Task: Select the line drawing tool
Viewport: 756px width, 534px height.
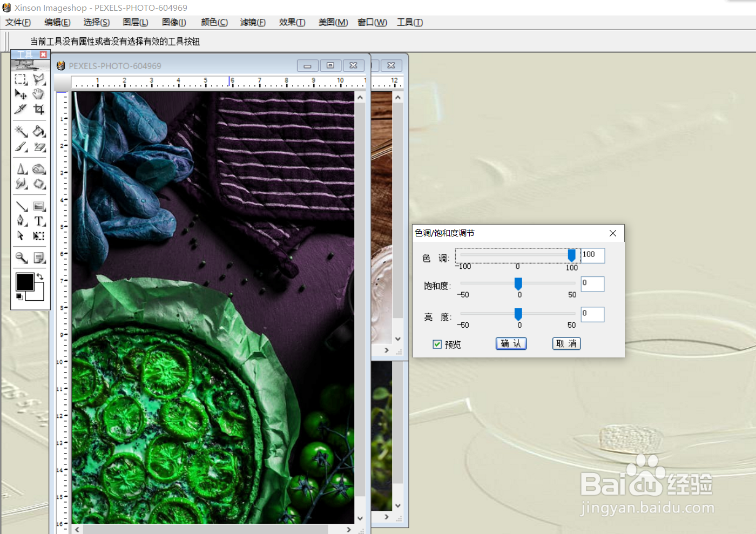Action: [x=21, y=206]
